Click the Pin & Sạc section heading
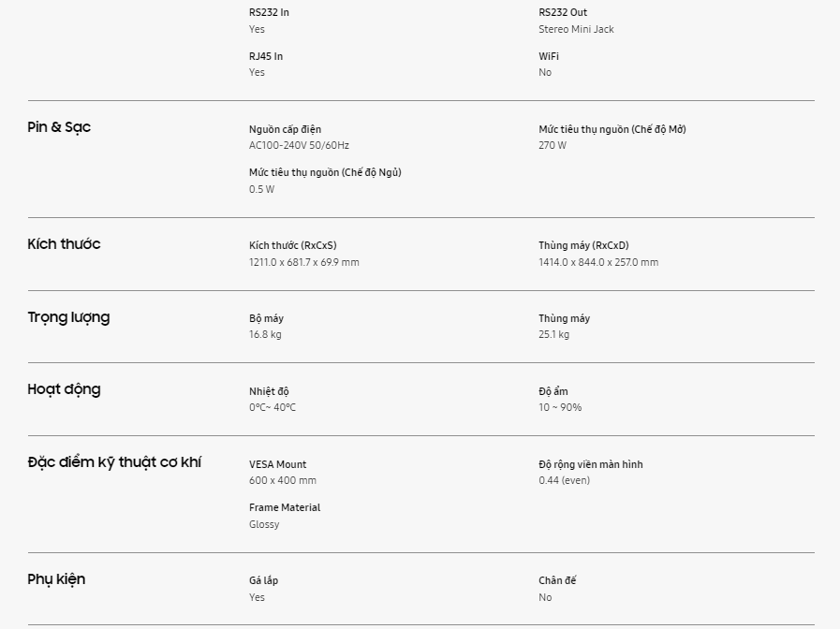Viewport: 840px width, 629px height. (59, 127)
